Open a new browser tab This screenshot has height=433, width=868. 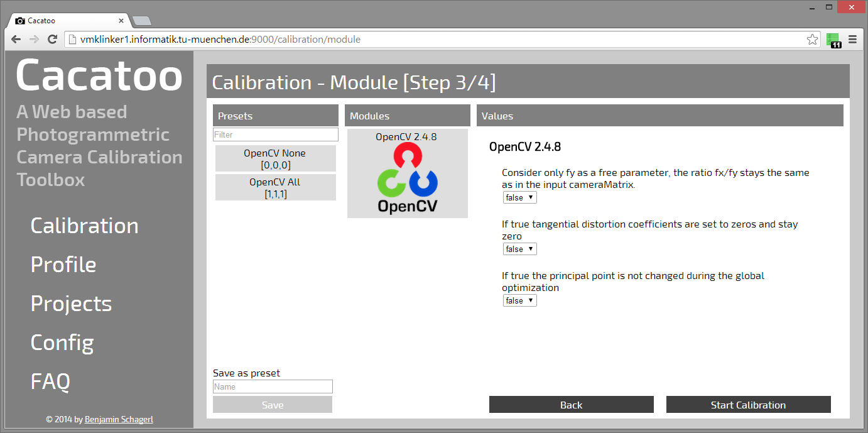(141, 21)
